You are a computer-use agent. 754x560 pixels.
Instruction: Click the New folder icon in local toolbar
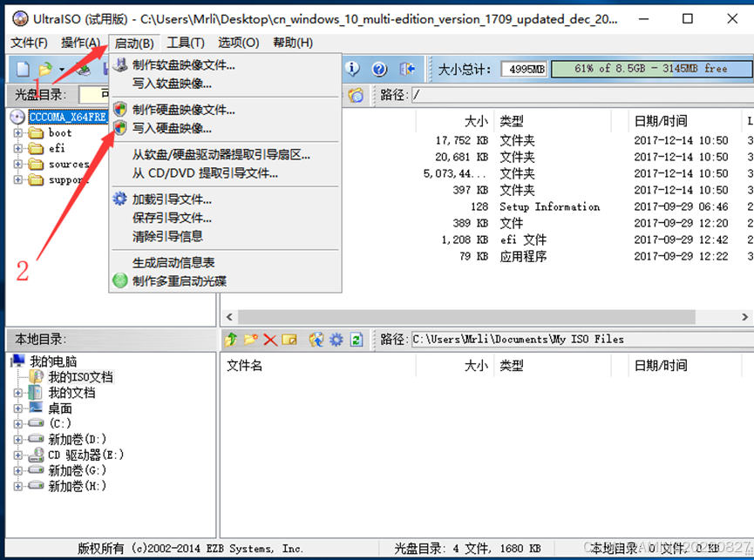pos(250,340)
